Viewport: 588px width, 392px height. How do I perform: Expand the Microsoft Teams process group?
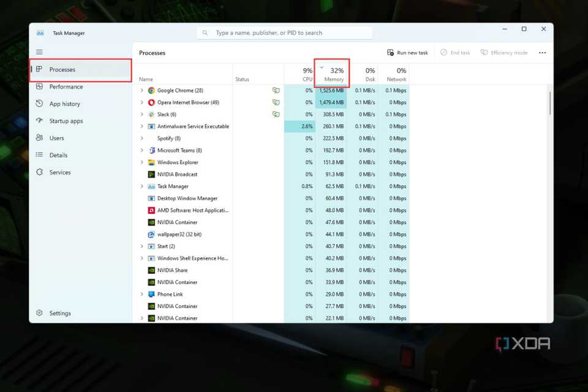point(141,151)
